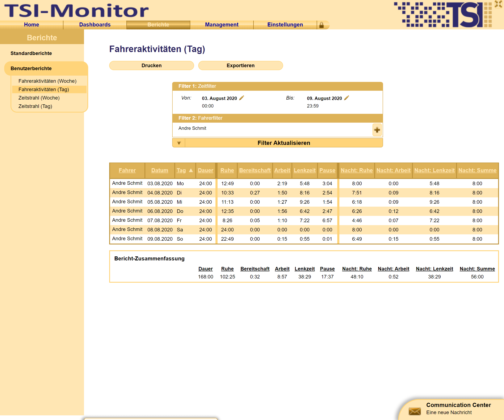The width and height of the screenshot is (504, 420).
Task: Edit the Von date with pencil icon
Action: [242, 98]
